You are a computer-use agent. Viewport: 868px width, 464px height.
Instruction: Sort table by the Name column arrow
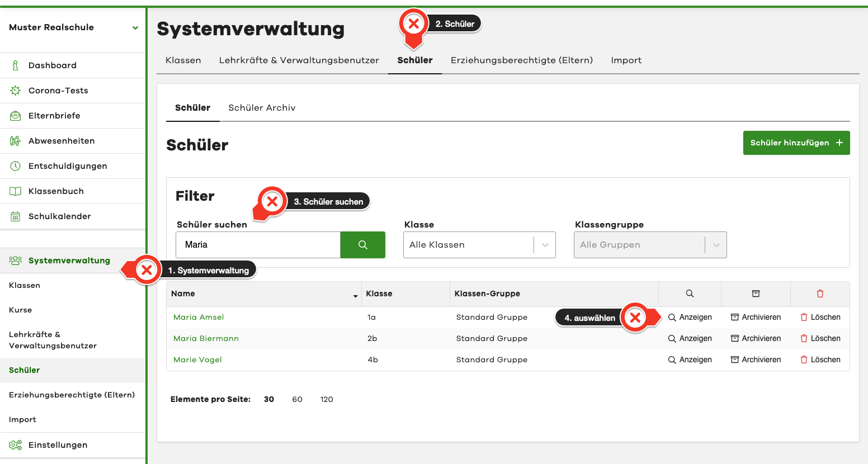[355, 296]
